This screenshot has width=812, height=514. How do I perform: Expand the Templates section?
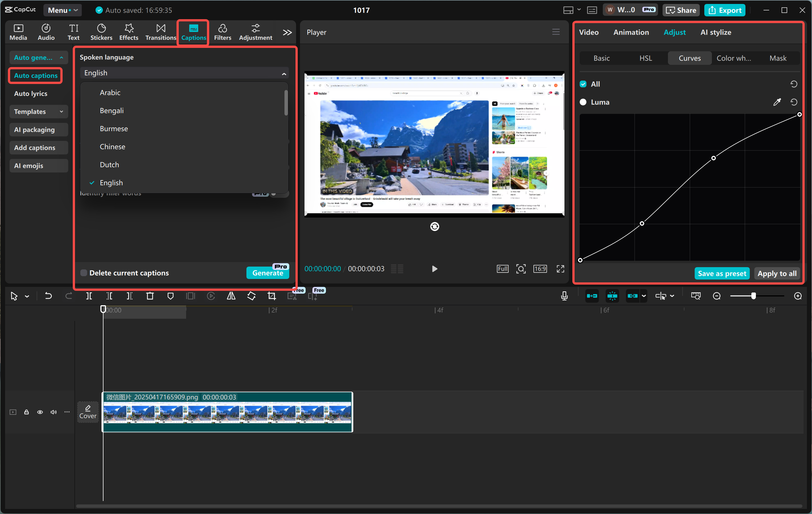[61, 112]
